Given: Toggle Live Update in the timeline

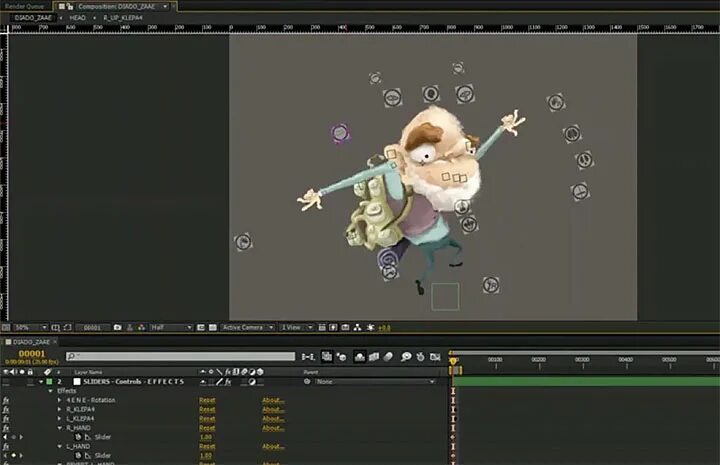Looking at the screenshot, I should pyautogui.click(x=326, y=356).
